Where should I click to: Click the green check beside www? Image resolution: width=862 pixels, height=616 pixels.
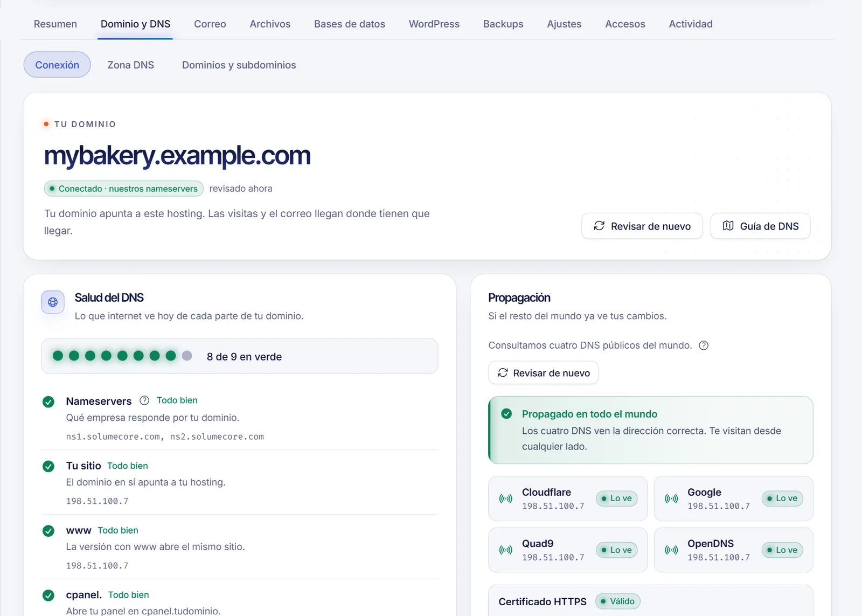click(48, 531)
